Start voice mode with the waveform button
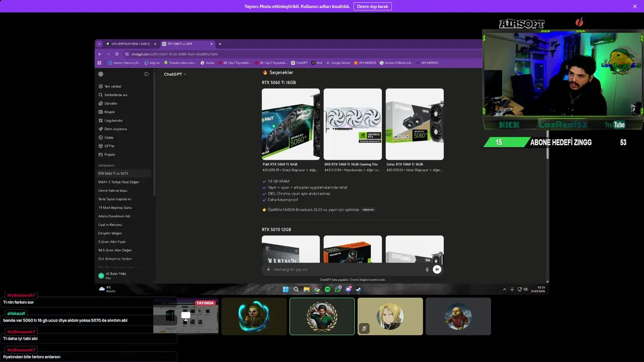The image size is (644, 362). coord(437,269)
